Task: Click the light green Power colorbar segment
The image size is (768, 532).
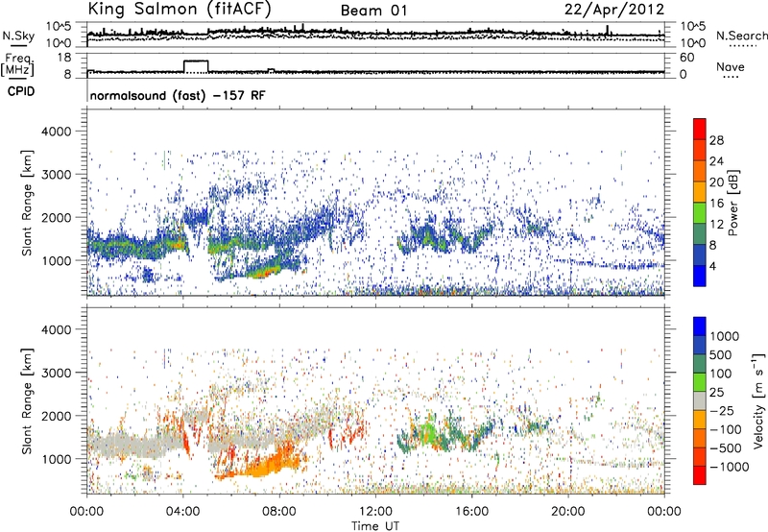Action: (700, 212)
